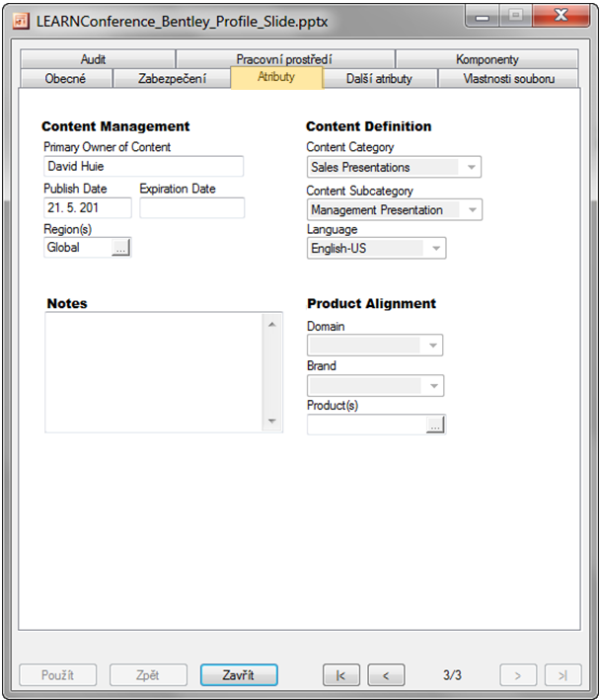The width and height of the screenshot is (599, 700).
Task: Expand Content Category dropdown
Action: (472, 168)
